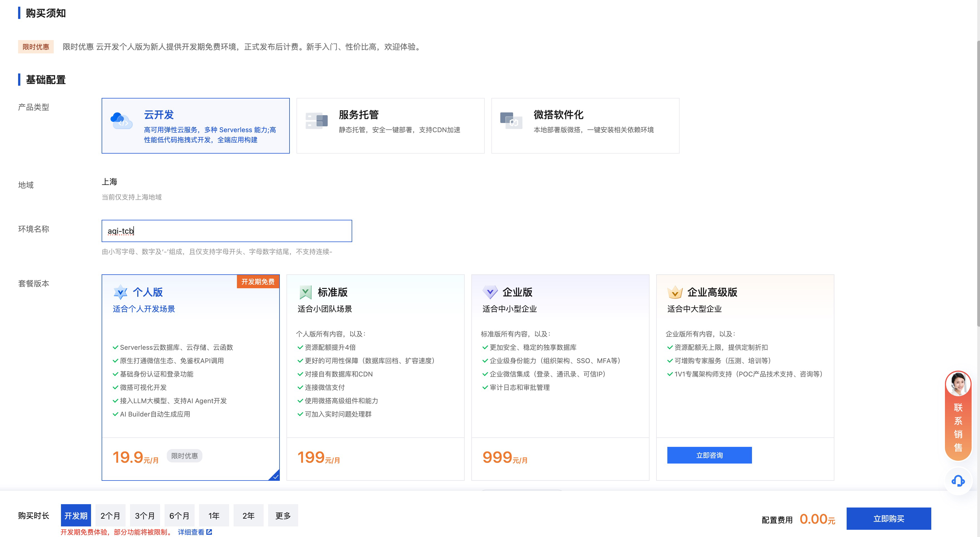
Task: Click the 服务托管 server icon
Action: (x=317, y=120)
